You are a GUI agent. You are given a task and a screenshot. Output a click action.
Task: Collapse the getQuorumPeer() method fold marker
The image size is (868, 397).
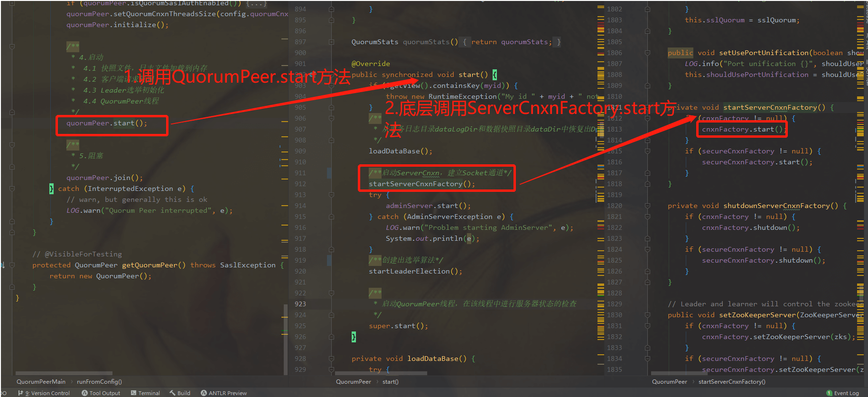point(12,265)
